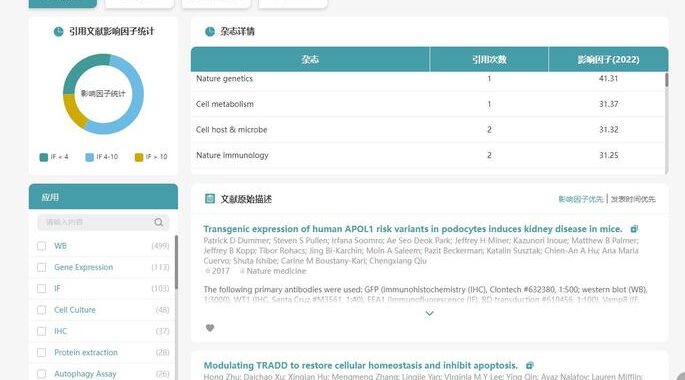Click the Cell Culture application label

pyautogui.click(x=75, y=310)
